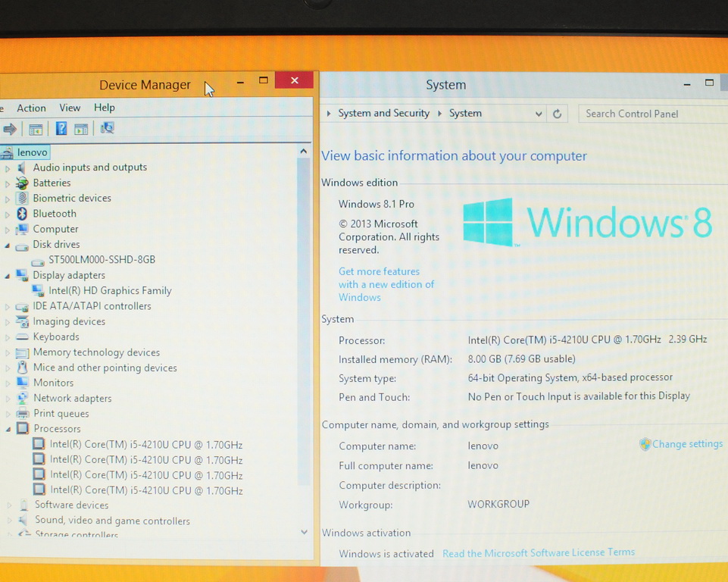Refresh the System control panel page
728x582 pixels.
click(557, 114)
